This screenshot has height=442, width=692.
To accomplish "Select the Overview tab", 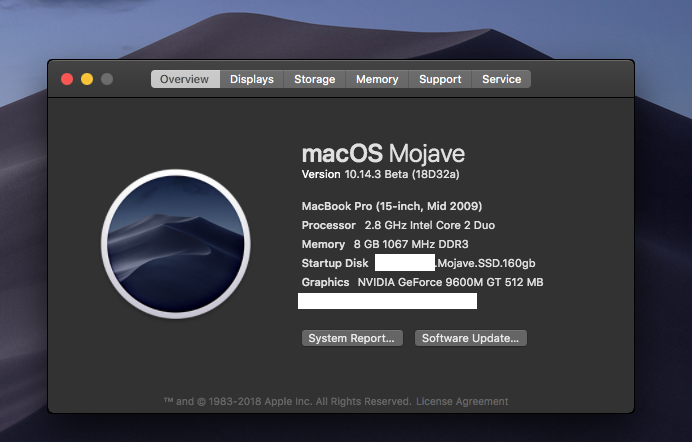I will [x=185, y=79].
